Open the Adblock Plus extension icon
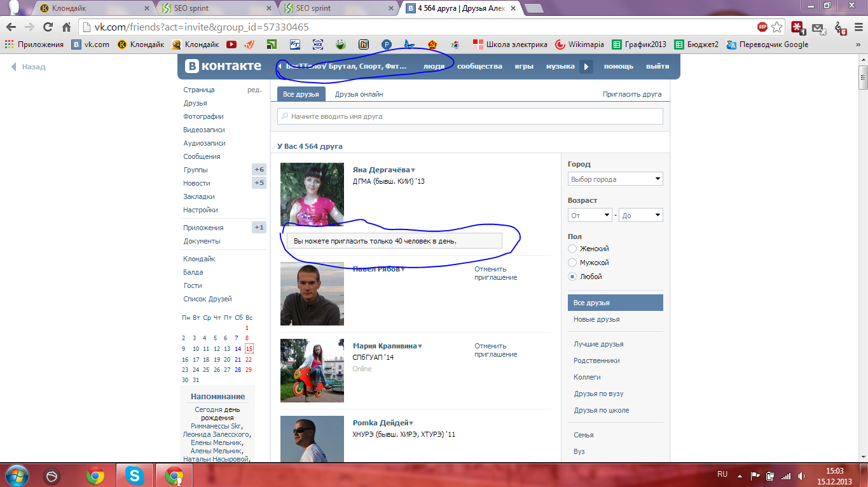868x487 pixels. 762,27
